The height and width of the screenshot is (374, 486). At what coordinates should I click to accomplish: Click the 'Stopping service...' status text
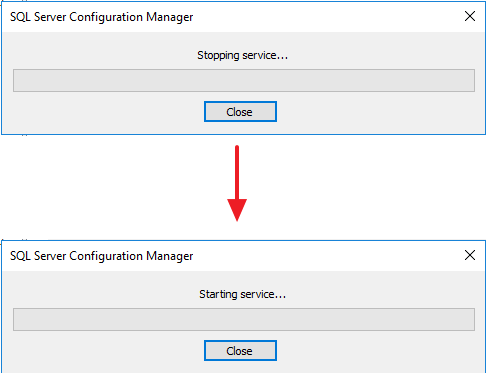242,55
